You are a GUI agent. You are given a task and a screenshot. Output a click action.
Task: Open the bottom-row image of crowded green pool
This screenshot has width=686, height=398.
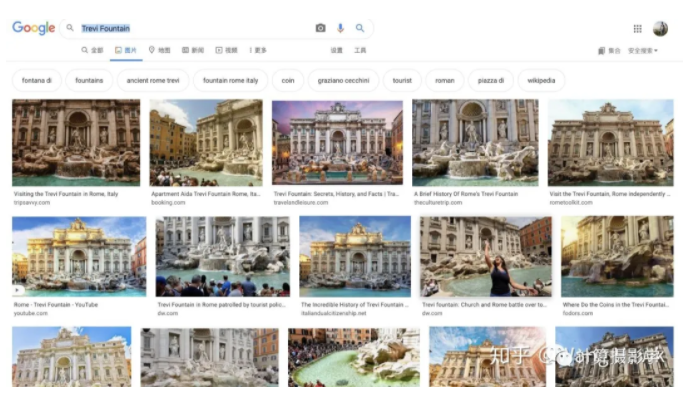pyautogui.click(x=354, y=357)
